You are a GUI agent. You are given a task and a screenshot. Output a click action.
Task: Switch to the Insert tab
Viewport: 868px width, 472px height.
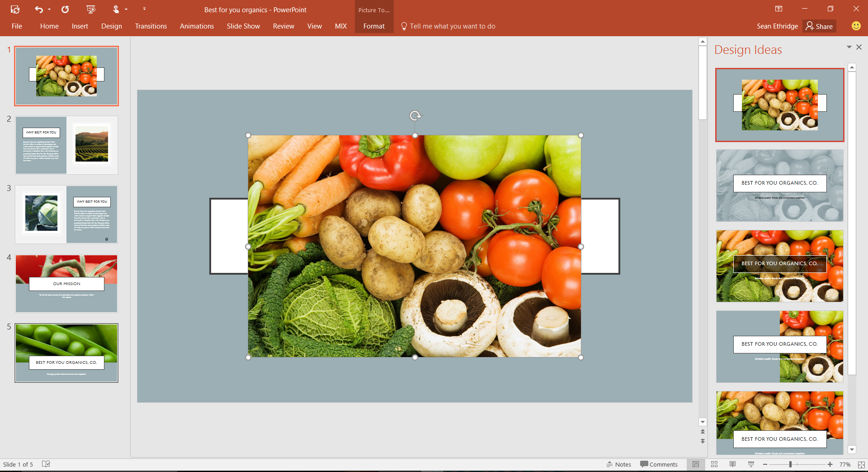[x=80, y=26]
